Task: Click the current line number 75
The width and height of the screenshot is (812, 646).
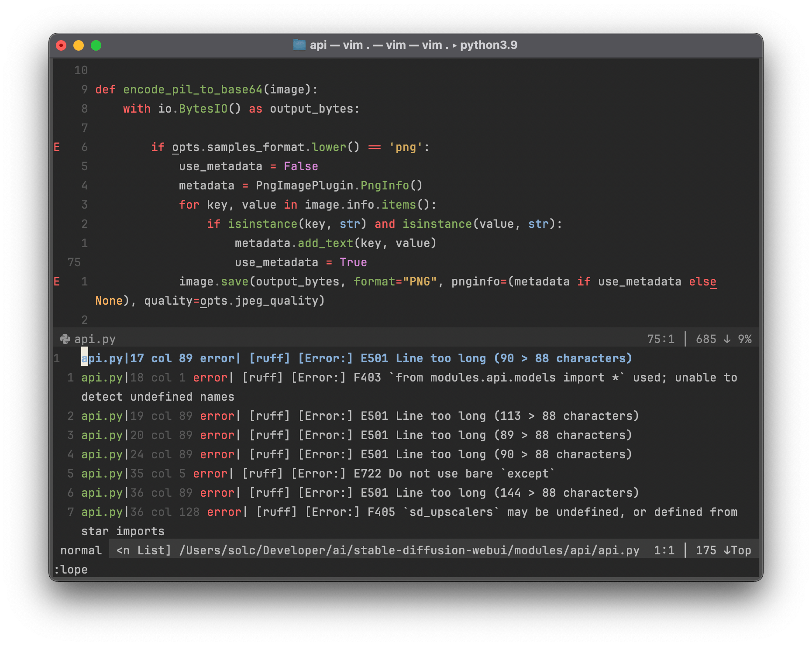Action: pyautogui.click(x=74, y=262)
